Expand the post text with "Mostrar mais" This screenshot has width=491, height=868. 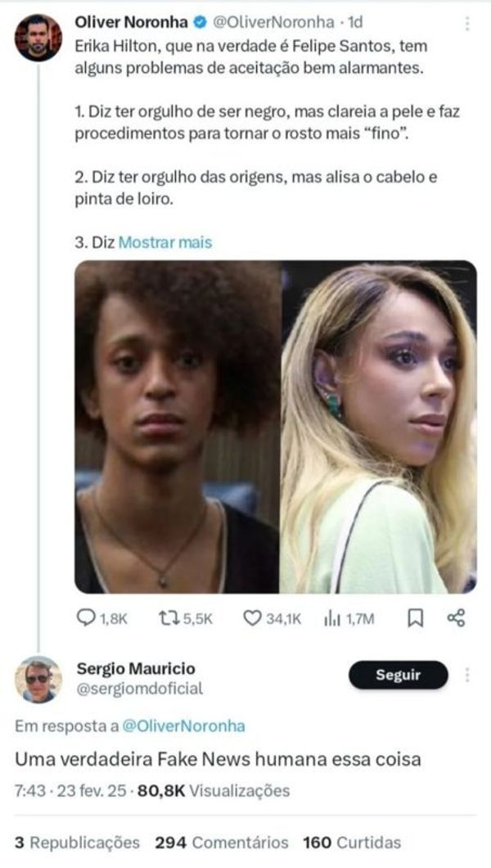pyautogui.click(x=165, y=242)
